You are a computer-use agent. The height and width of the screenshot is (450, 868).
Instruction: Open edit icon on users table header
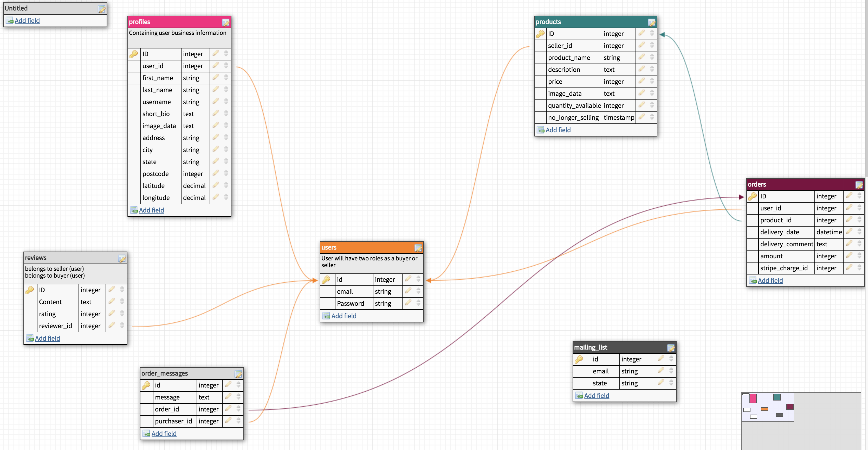[418, 248]
